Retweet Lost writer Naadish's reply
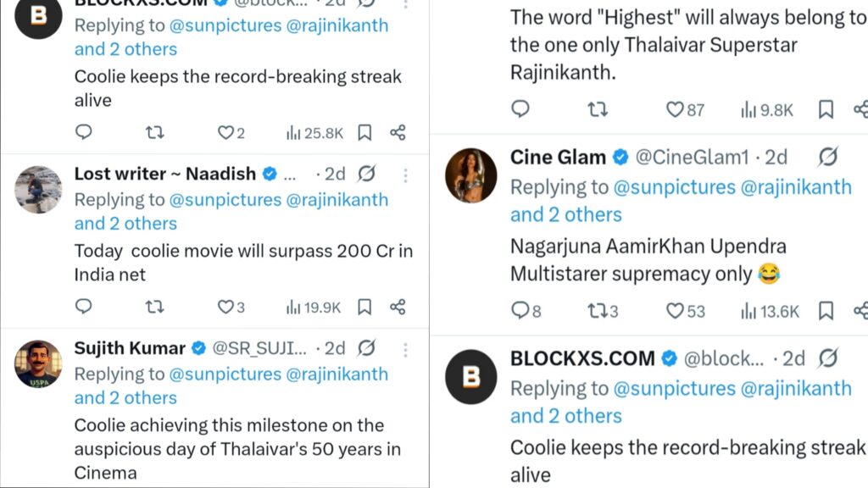This screenshot has width=868, height=488. pyautogui.click(x=155, y=307)
